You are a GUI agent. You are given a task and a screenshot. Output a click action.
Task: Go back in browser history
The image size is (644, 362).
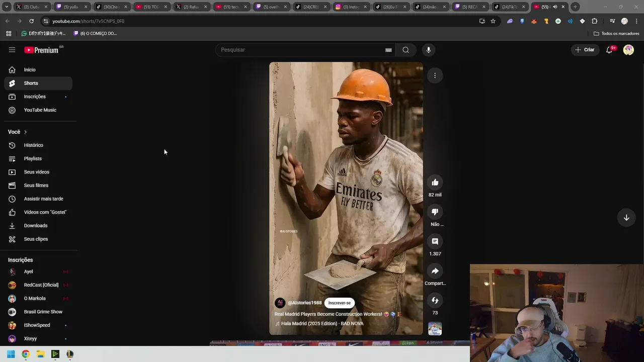(x=7, y=21)
